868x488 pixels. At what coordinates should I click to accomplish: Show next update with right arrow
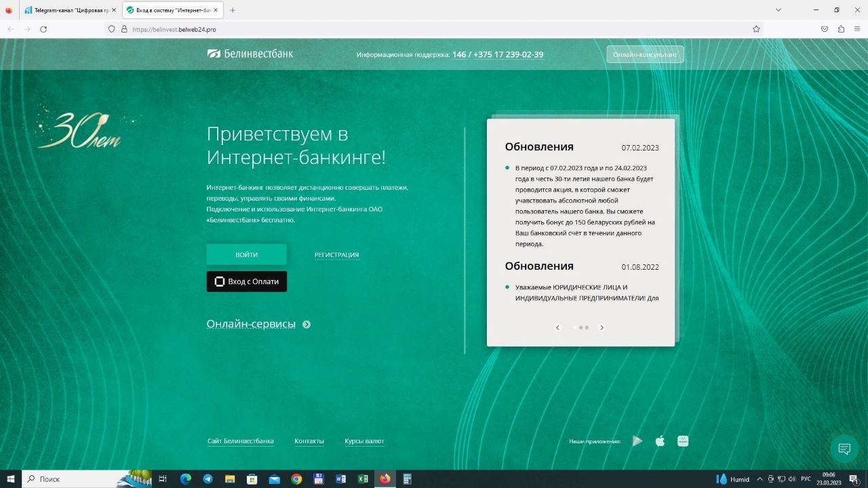(x=601, y=327)
